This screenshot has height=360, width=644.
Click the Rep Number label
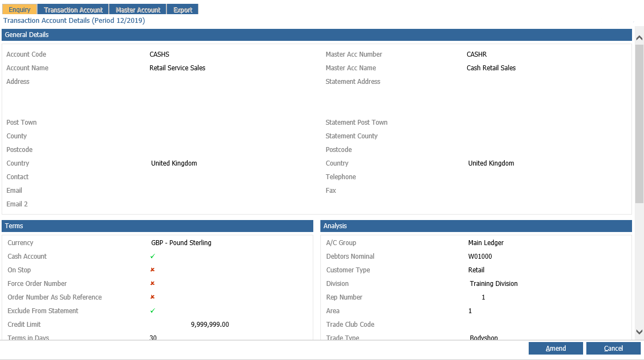point(344,297)
